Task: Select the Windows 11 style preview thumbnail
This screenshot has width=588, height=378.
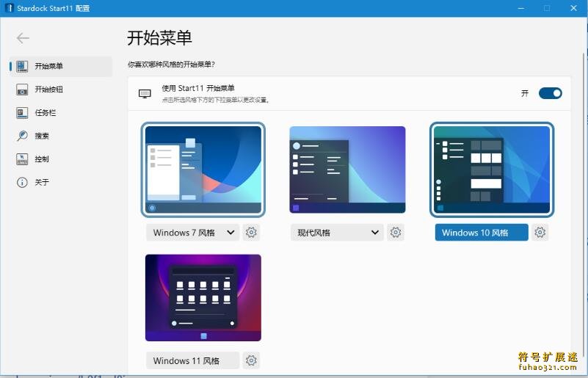Action: (x=203, y=298)
